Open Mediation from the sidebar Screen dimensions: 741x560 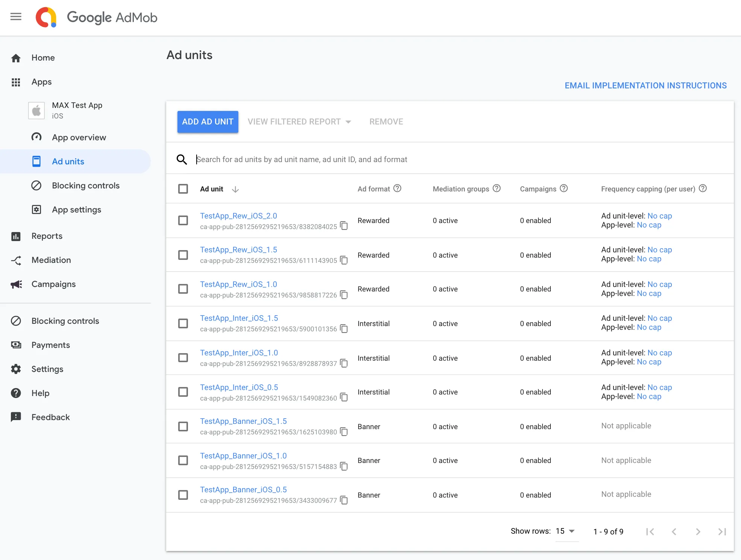(x=51, y=260)
